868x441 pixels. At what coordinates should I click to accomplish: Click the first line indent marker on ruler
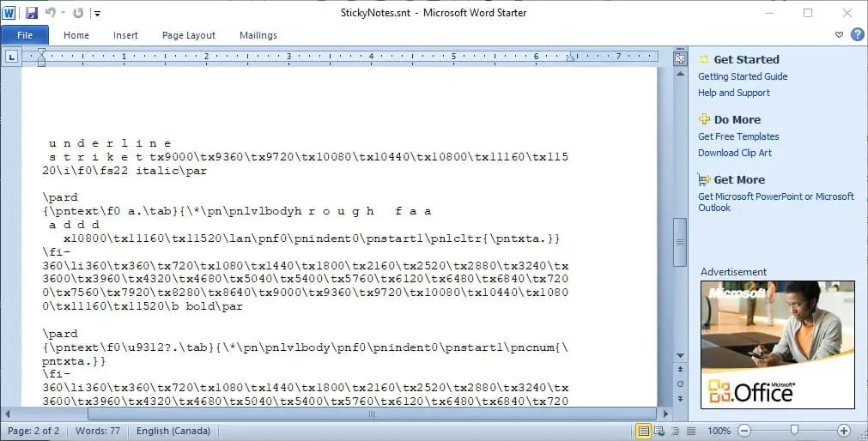(x=41, y=52)
